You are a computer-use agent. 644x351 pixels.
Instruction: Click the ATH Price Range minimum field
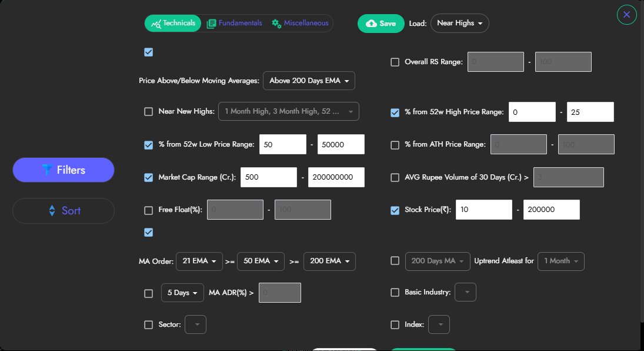[x=519, y=144]
